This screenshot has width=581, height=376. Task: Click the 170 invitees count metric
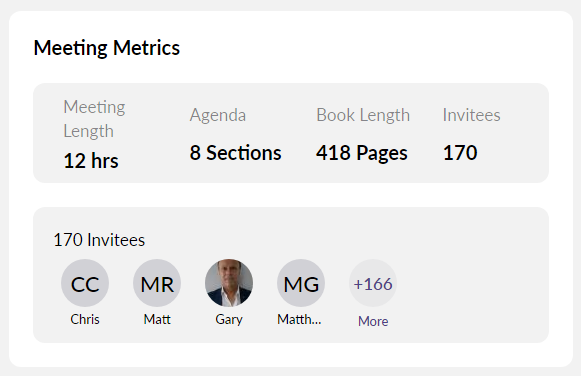460,153
